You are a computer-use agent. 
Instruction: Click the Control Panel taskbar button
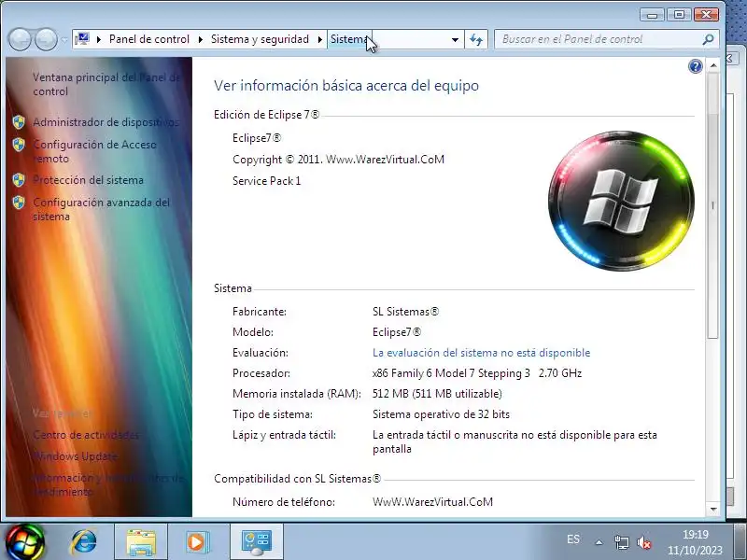coord(257,542)
